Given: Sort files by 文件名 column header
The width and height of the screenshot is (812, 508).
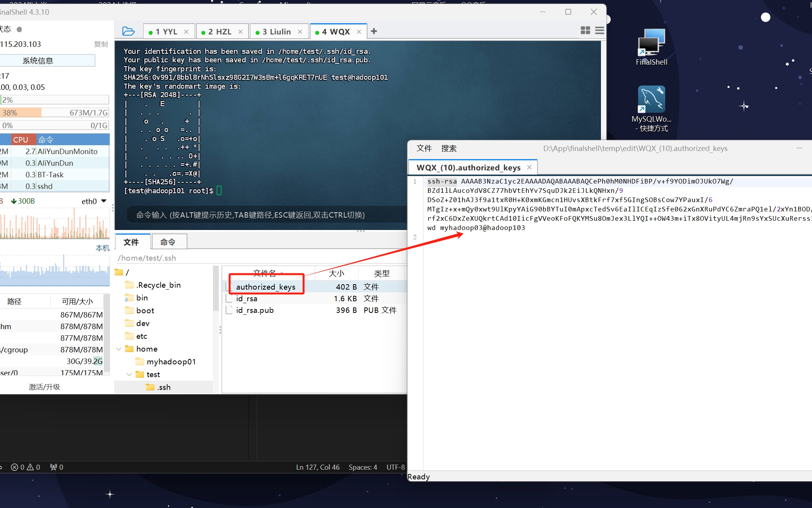Looking at the screenshot, I should point(268,273).
